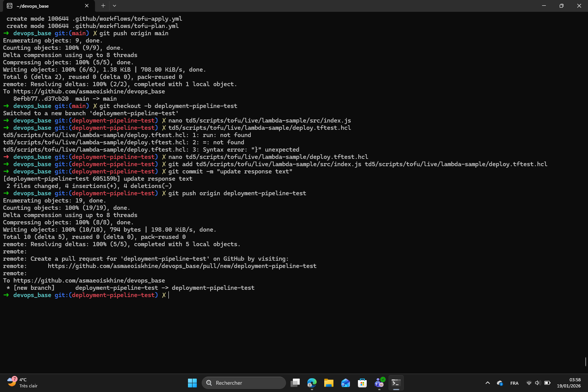Screen dimensions: 588x392
Task: Click the Terminal icon in taskbar
Action: (396, 383)
